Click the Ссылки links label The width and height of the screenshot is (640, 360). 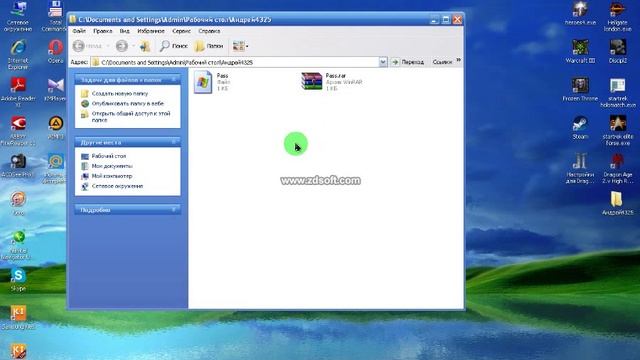[442, 62]
